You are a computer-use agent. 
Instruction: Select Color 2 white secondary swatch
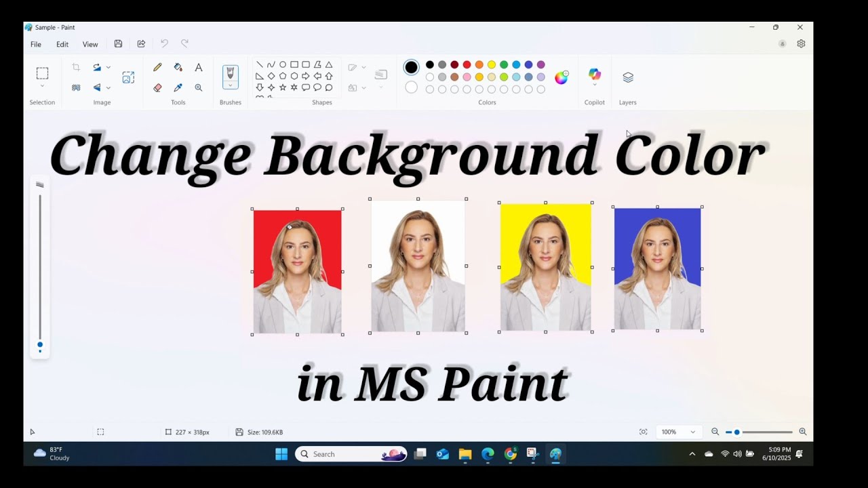(x=411, y=87)
